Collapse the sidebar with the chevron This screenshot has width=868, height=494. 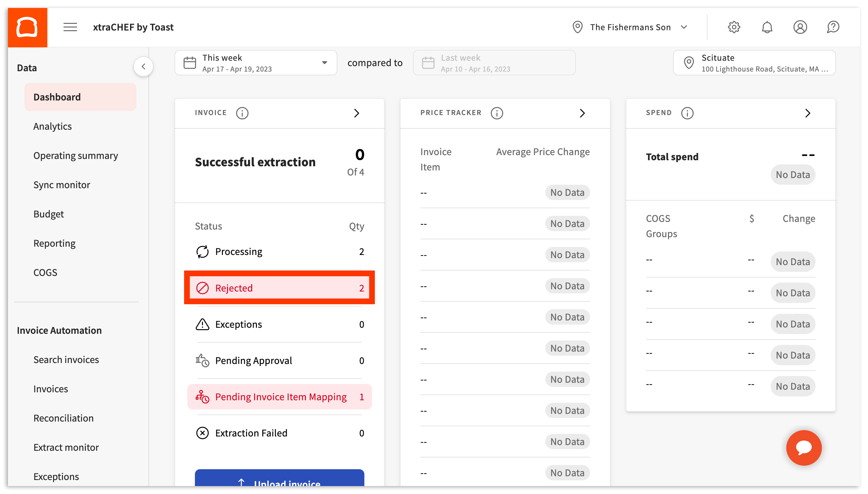143,66
